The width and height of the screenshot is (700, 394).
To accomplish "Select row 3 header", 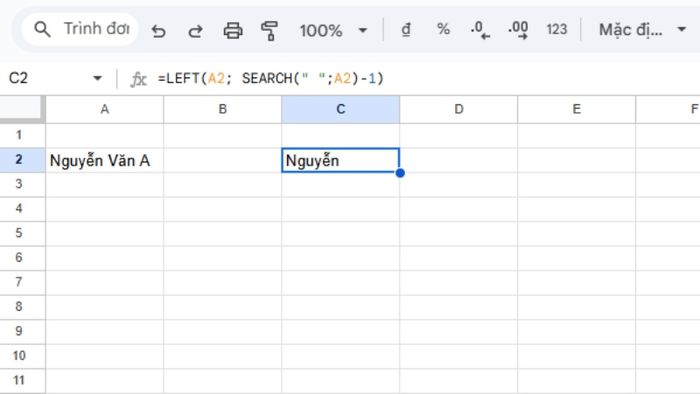I will tap(22, 184).
